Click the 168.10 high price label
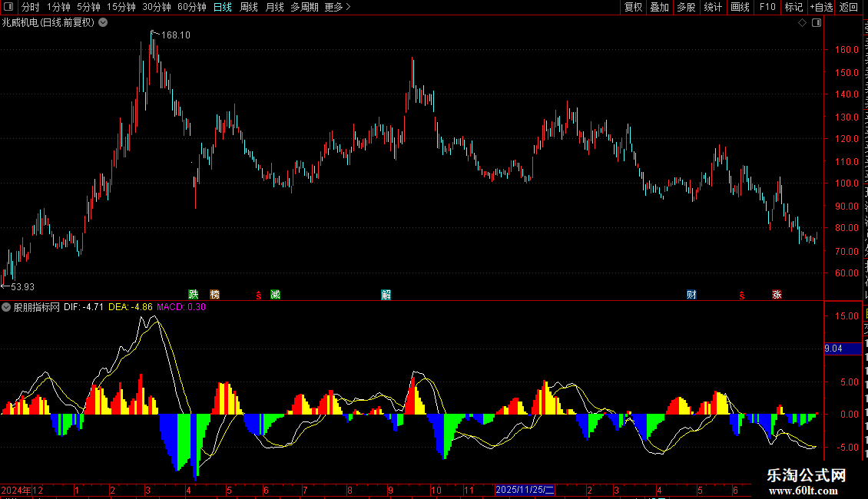 point(175,35)
